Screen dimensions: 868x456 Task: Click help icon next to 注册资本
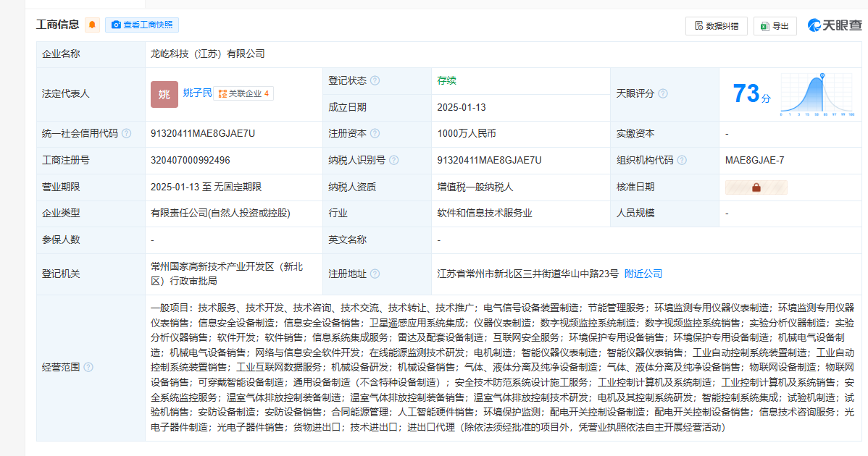[375, 134]
